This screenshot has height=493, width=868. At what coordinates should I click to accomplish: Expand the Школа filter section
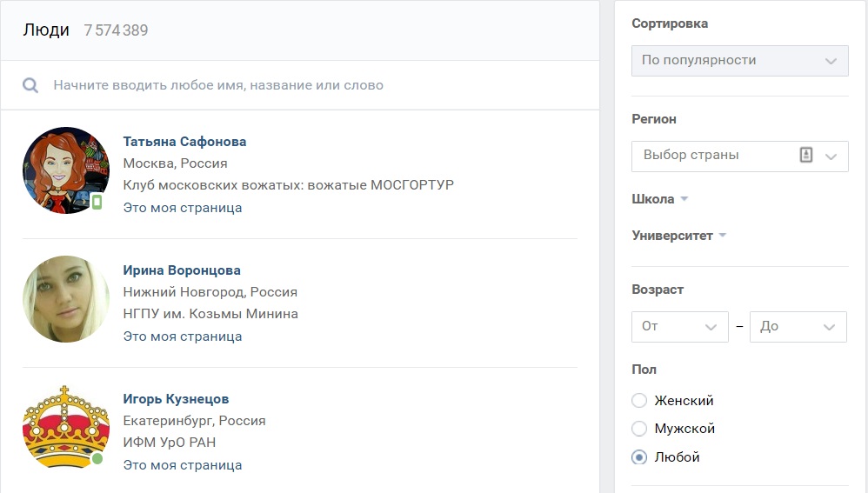pos(660,199)
